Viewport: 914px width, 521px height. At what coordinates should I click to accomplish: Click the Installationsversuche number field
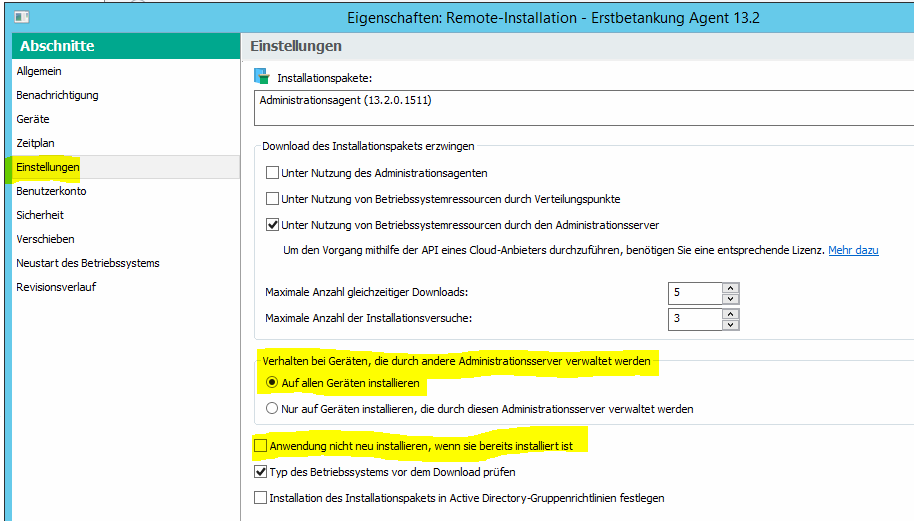(x=695, y=319)
